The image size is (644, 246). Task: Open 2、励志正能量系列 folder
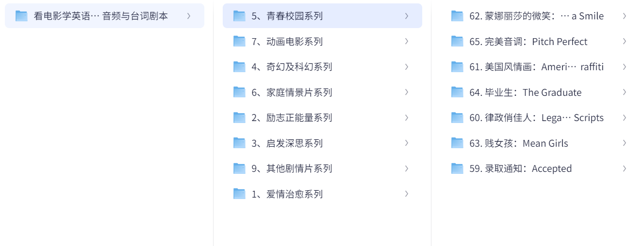pos(322,118)
